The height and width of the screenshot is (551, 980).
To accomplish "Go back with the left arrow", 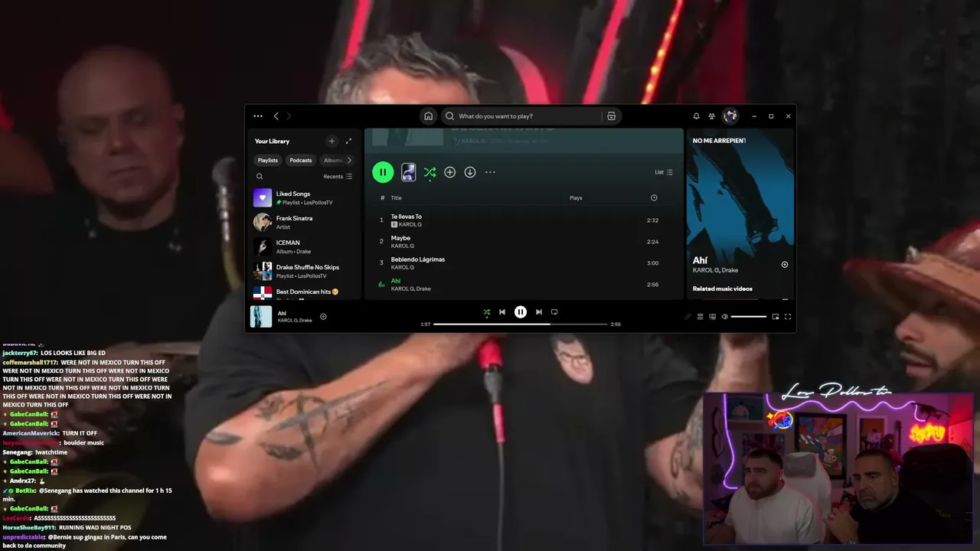I will point(276,116).
